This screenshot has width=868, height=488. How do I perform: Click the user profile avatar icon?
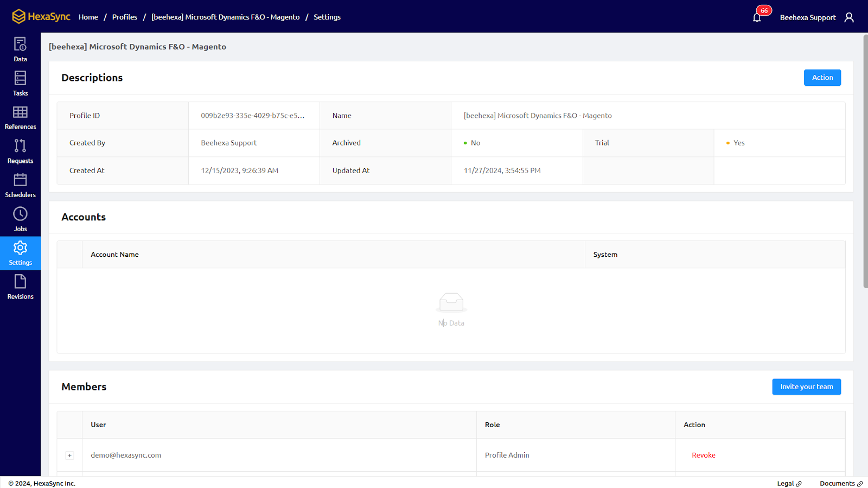[849, 17]
